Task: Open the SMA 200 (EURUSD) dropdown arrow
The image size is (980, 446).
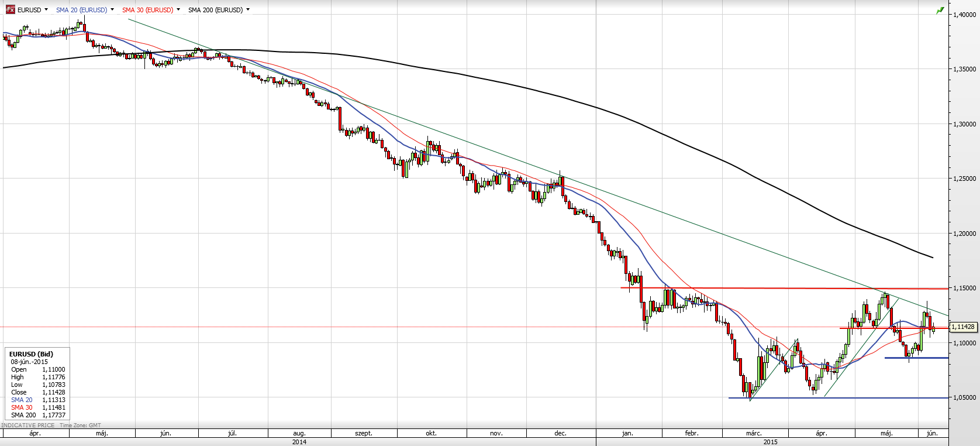Action: tap(248, 10)
